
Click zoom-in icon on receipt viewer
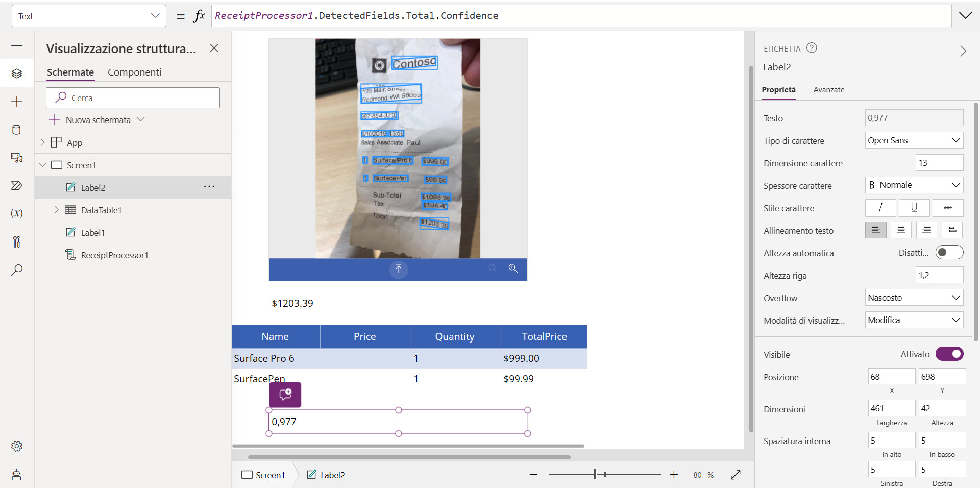click(x=513, y=269)
